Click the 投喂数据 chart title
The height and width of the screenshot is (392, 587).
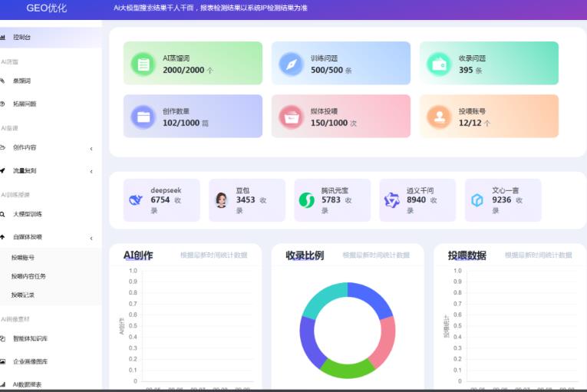click(467, 255)
